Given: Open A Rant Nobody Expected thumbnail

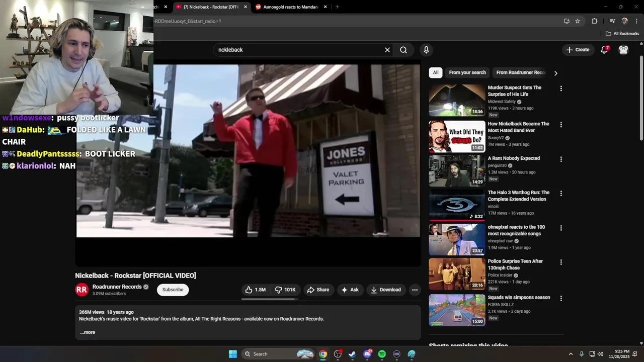Looking at the screenshot, I should pyautogui.click(x=457, y=170).
